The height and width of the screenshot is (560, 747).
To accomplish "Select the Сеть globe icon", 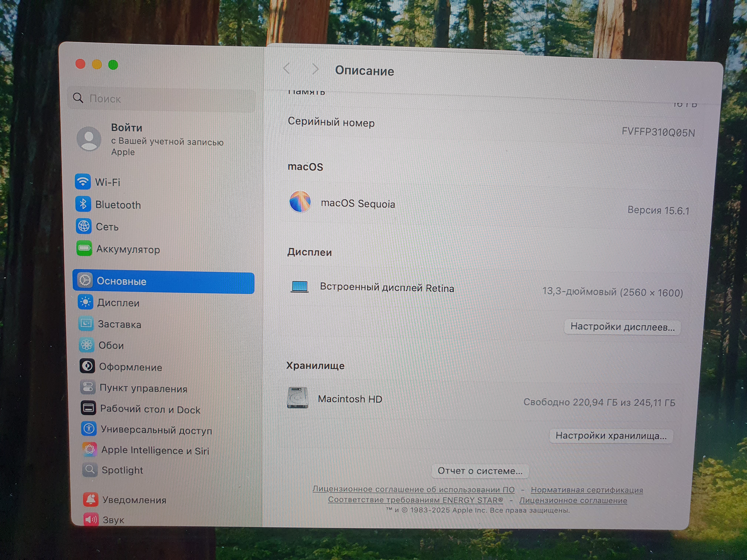I will coord(83,226).
